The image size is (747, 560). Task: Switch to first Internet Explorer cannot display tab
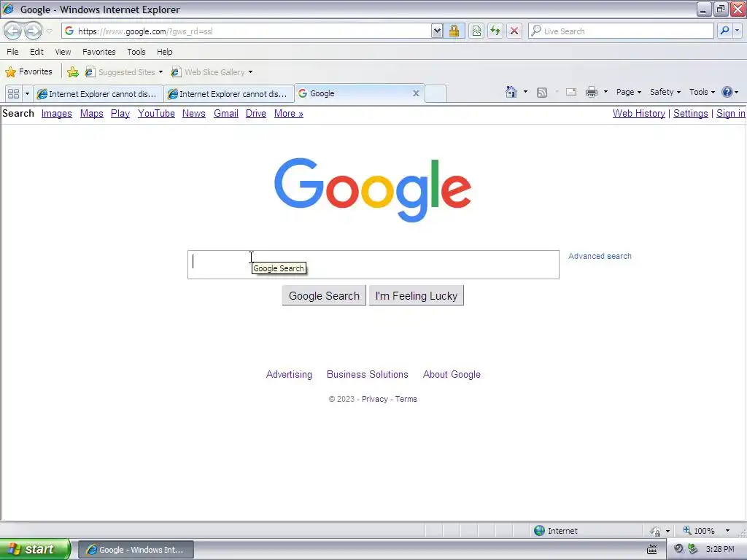tap(98, 94)
